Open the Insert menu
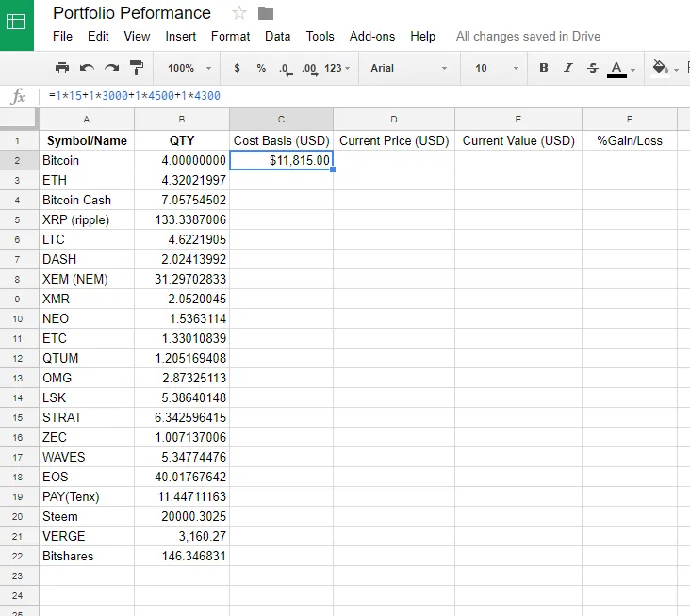The width and height of the screenshot is (690, 616). coord(180,36)
